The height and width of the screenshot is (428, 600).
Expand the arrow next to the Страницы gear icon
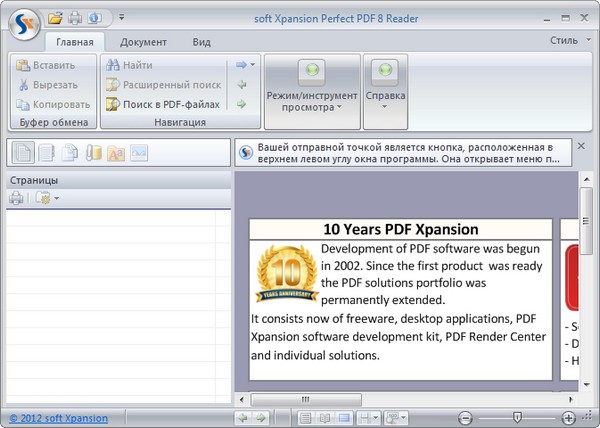(57, 198)
